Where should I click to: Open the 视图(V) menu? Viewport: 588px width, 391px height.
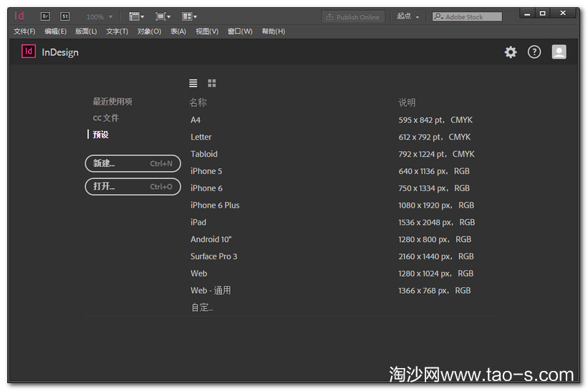pos(207,32)
